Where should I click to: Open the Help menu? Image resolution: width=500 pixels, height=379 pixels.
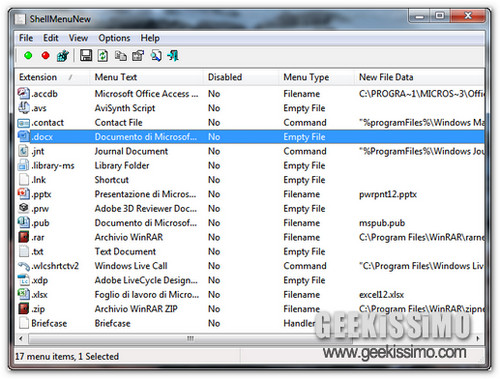[x=150, y=38]
